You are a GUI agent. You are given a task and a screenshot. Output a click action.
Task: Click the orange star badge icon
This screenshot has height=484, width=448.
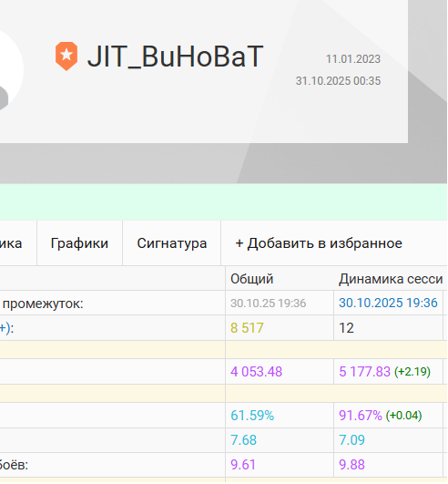[x=66, y=57]
